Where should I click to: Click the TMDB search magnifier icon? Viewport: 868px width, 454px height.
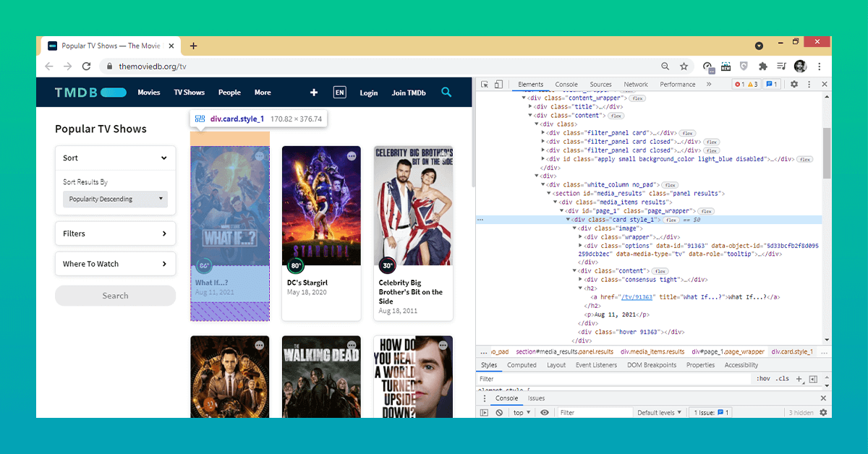(446, 92)
